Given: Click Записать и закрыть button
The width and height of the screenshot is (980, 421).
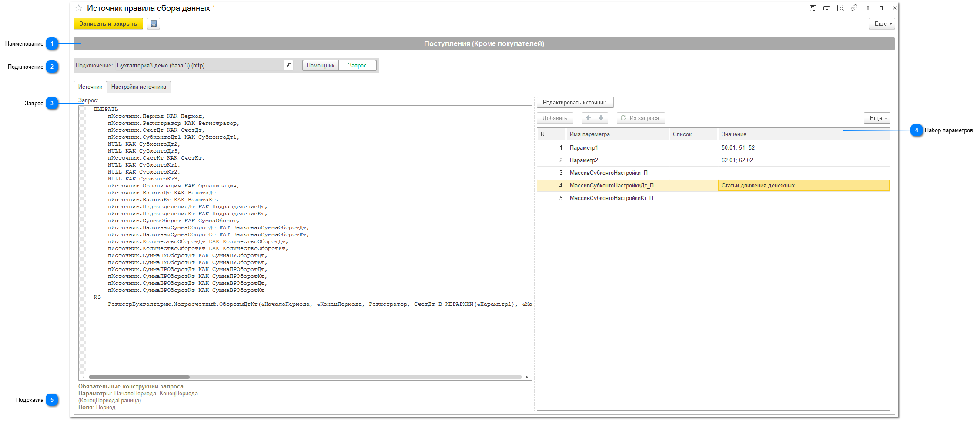Looking at the screenshot, I should coord(108,24).
